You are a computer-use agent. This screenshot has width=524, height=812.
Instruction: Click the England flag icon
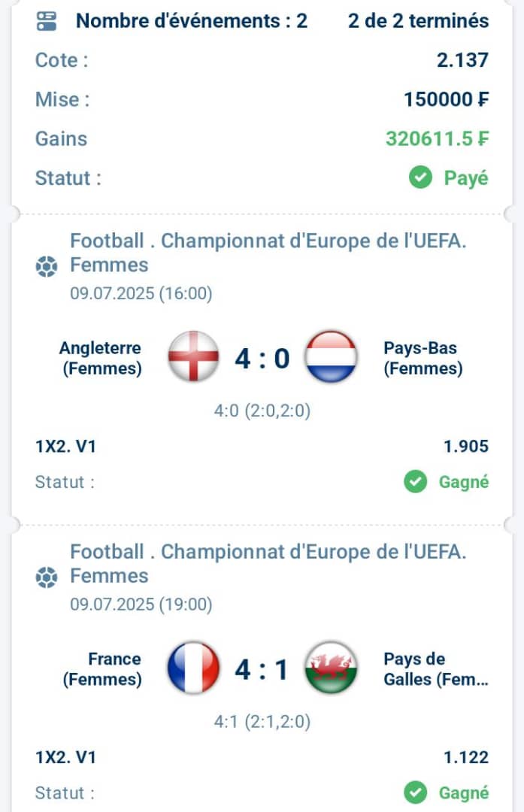[x=194, y=357]
